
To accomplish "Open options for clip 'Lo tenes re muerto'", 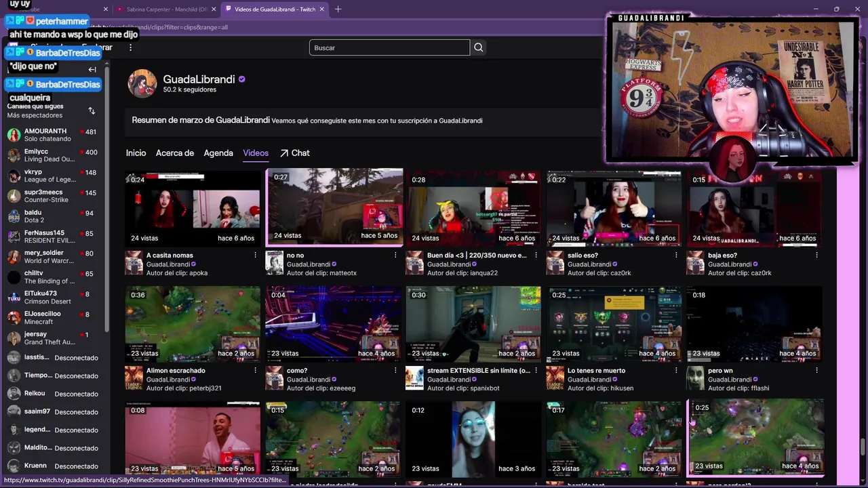I will [x=676, y=371].
